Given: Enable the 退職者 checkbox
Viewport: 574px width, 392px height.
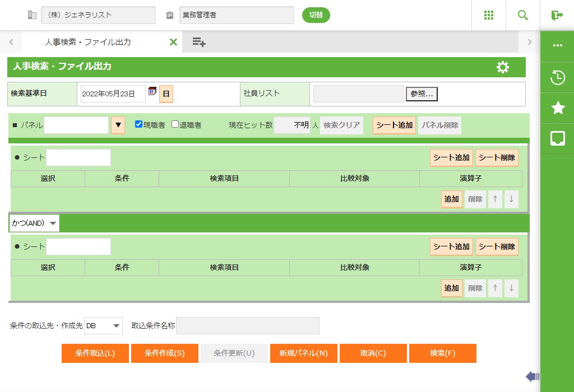Looking at the screenshot, I should tap(175, 124).
